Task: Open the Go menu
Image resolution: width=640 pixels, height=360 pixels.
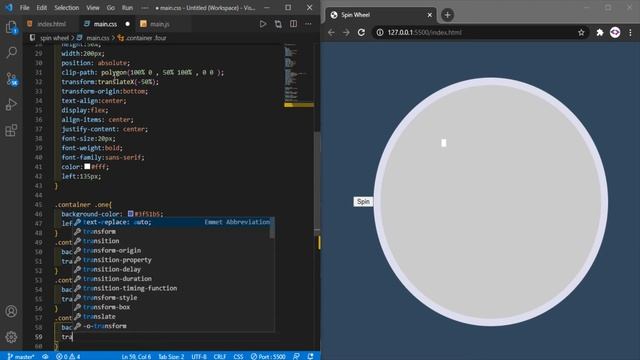Action: [111, 8]
